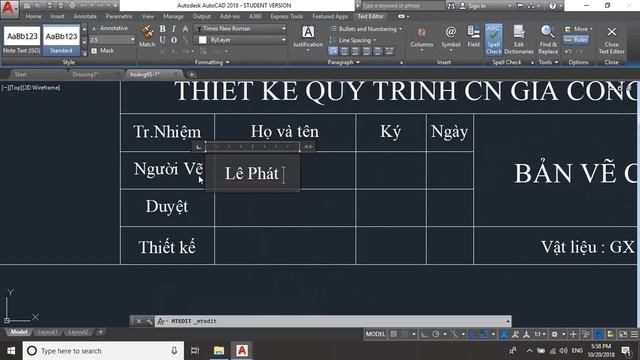This screenshot has width=640, height=360.
Task: Click the Mask background button
Action: (103, 51)
